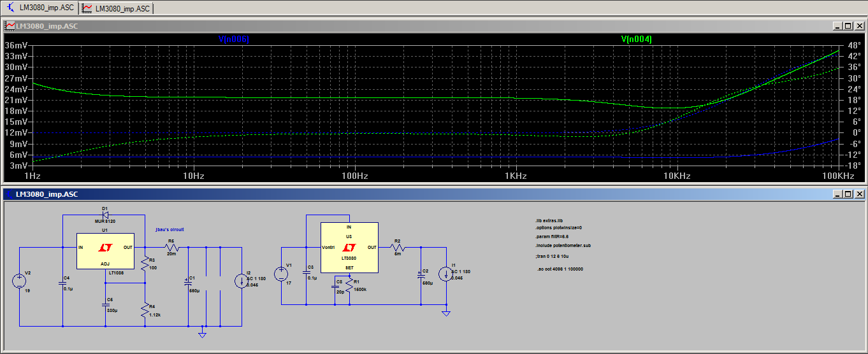
Task: Select resistor R5 symbol
Action: (172, 247)
